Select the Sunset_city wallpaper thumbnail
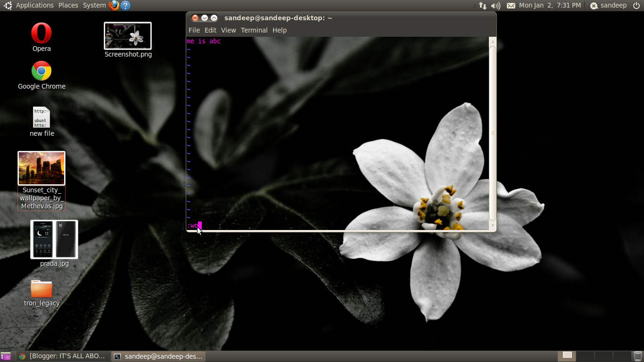 (x=41, y=168)
